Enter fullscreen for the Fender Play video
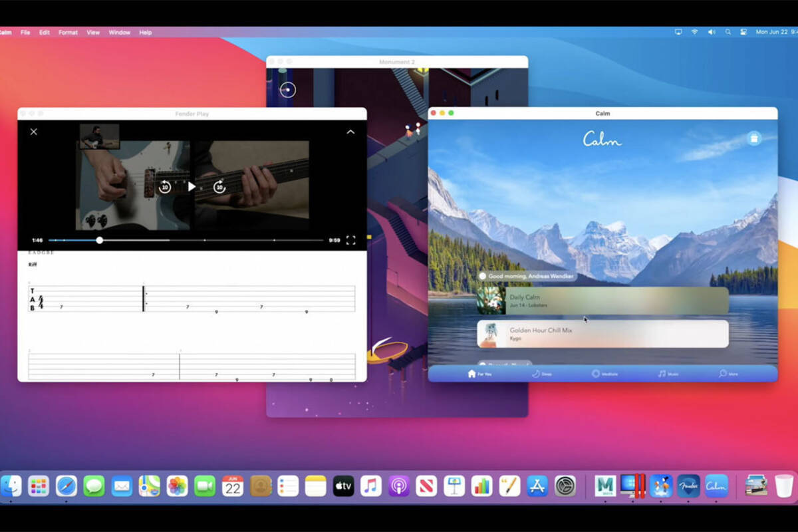The height and width of the screenshot is (532, 798). point(350,240)
